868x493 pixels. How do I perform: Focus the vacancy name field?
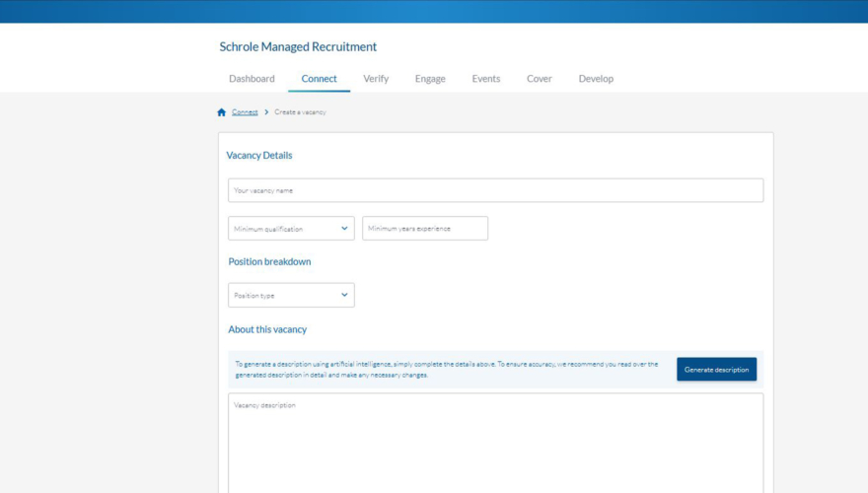pos(495,190)
